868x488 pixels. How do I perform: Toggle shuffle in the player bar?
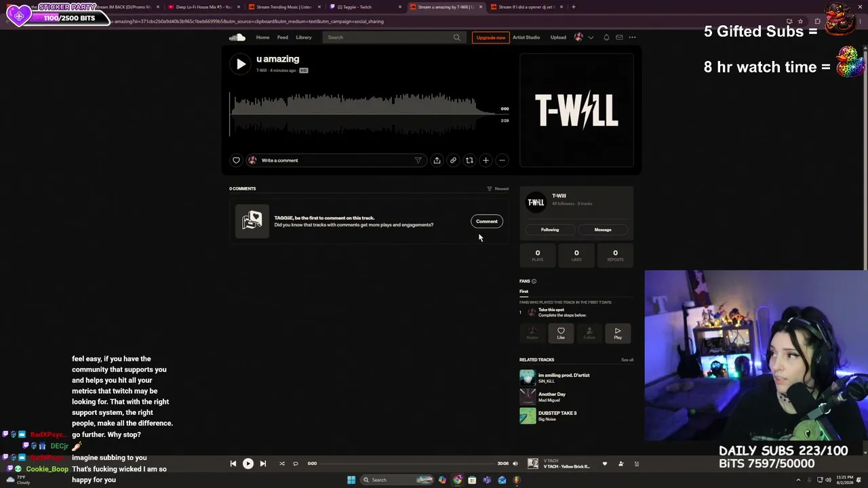click(281, 464)
